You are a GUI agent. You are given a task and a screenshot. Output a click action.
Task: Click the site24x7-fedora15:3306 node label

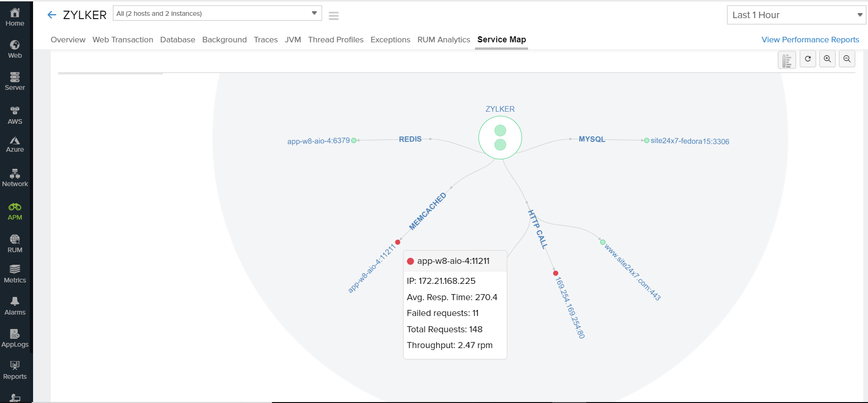click(x=690, y=141)
